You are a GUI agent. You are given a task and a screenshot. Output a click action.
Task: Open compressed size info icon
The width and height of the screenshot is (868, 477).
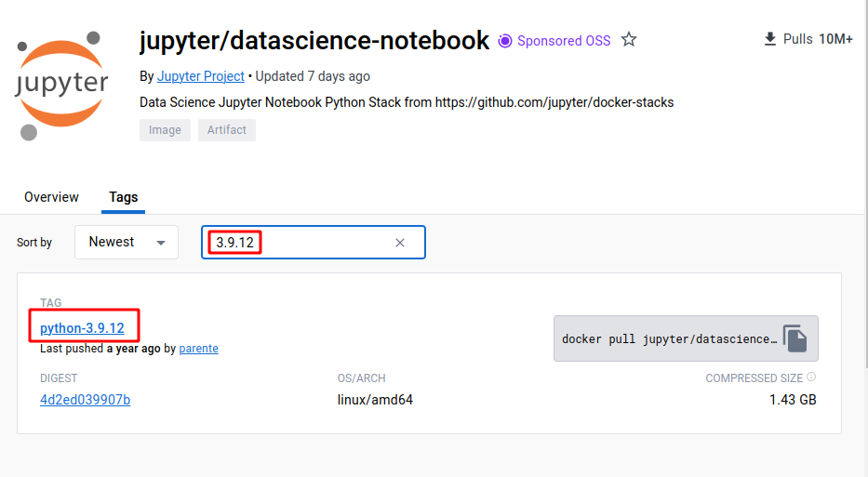811,377
